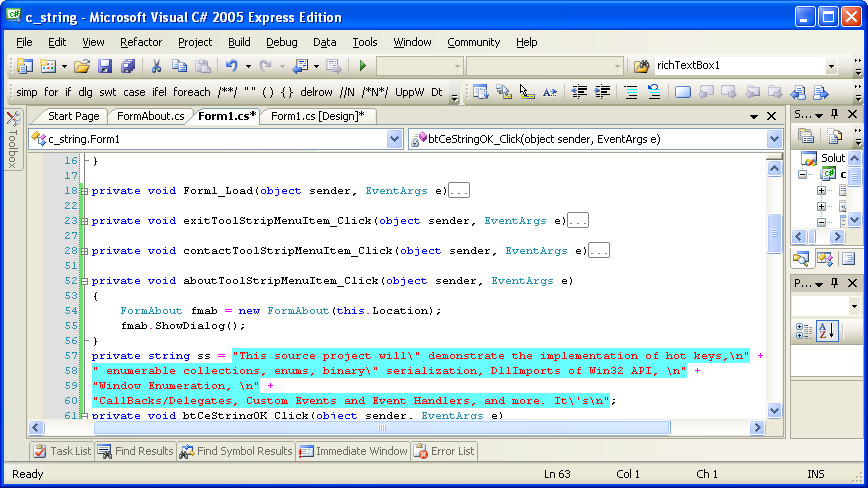This screenshot has width=868, height=488.
Task: Open the Build menu
Action: (239, 42)
